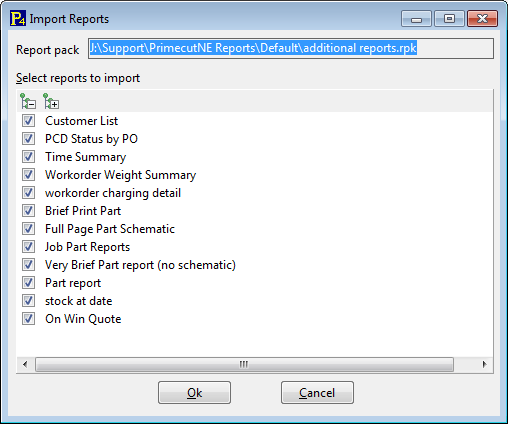Click the scrollbar left arrow
Image resolution: width=508 pixels, height=424 pixels.
(25, 364)
